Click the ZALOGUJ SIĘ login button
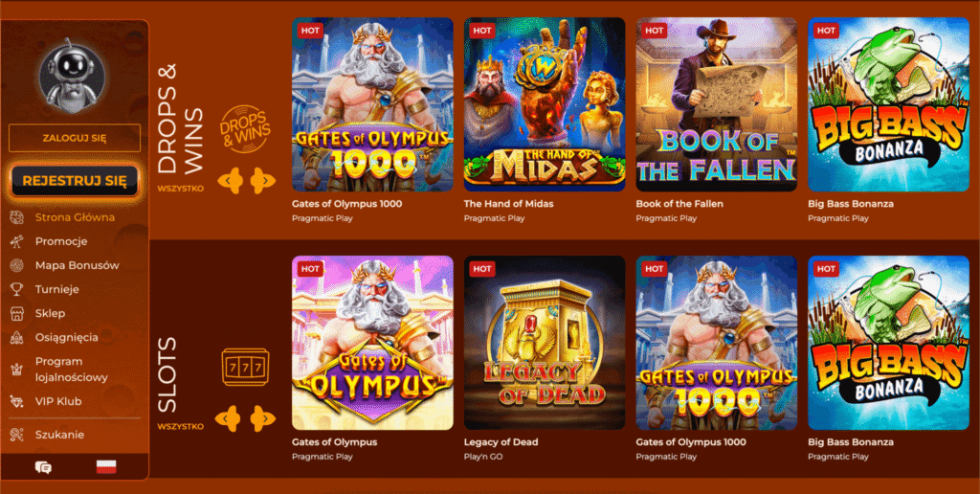 click(x=75, y=138)
